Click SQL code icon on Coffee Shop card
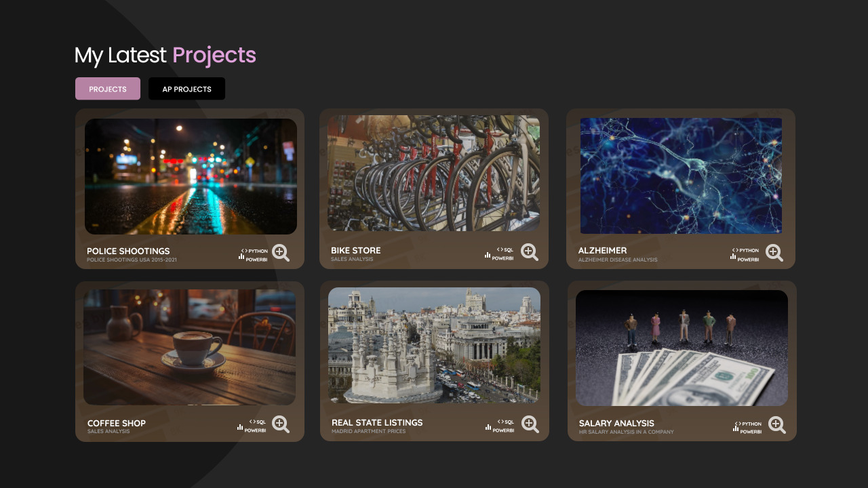 pyautogui.click(x=252, y=422)
